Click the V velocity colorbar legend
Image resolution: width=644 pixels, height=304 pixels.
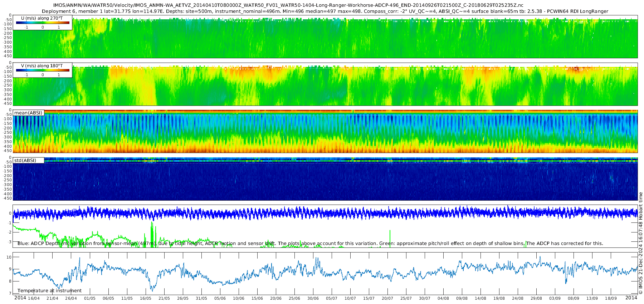tap(43, 70)
